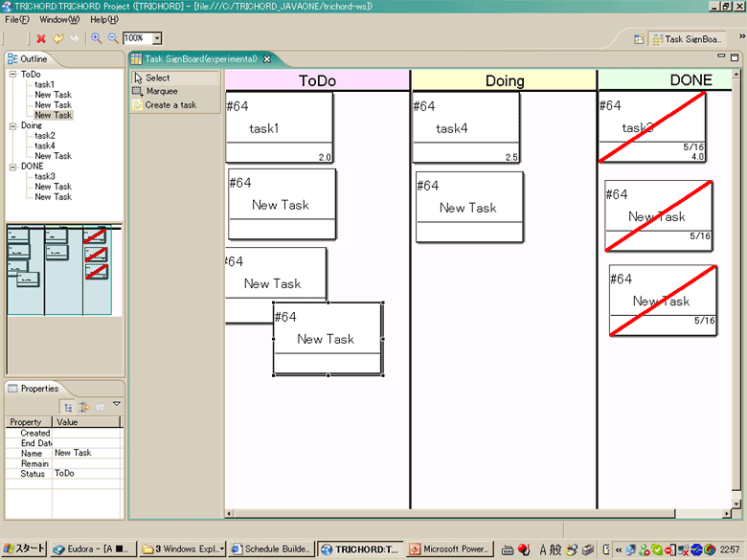Click the Value column header
This screenshot has height=560, width=747.
(x=86, y=422)
